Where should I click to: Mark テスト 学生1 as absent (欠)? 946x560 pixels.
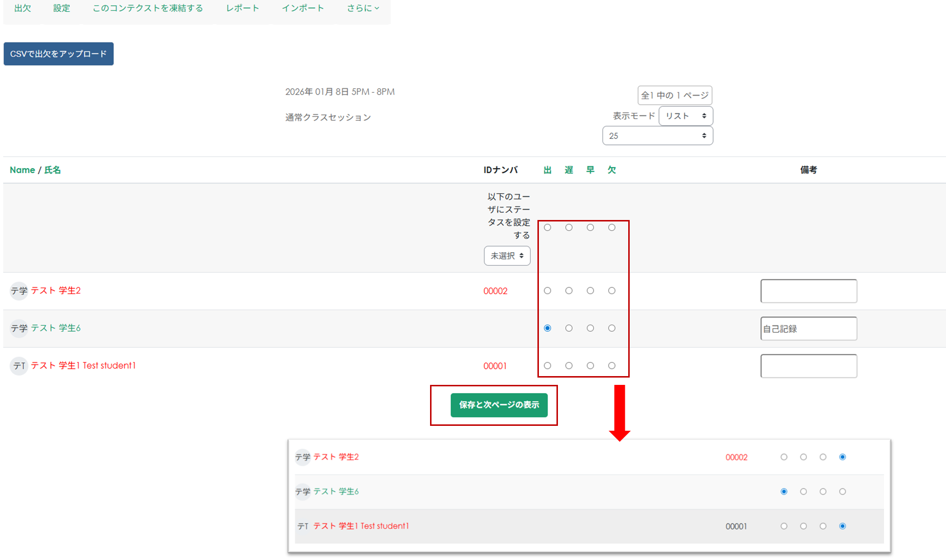tap(612, 366)
